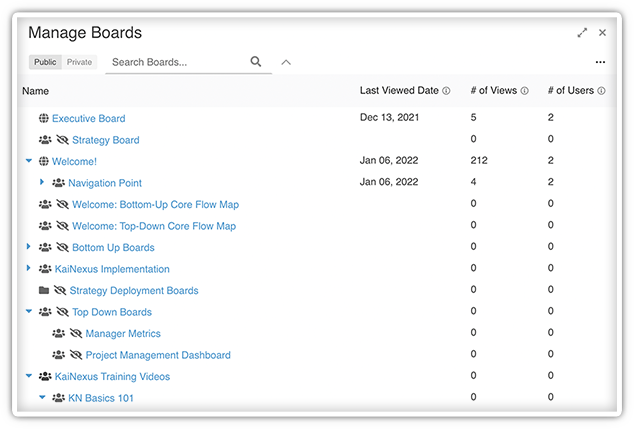Click the team icon beside Strategy Board
The image size is (634, 429).
coord(45,139)
